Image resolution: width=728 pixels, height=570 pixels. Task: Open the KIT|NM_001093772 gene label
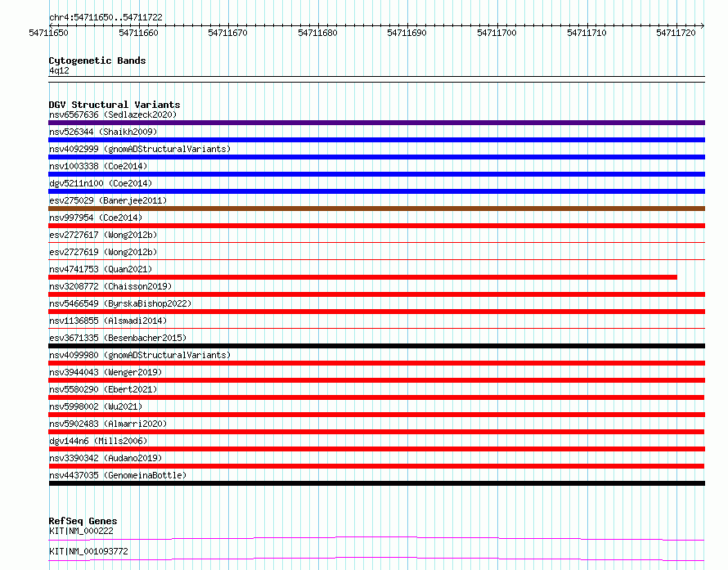click(88, 551)
